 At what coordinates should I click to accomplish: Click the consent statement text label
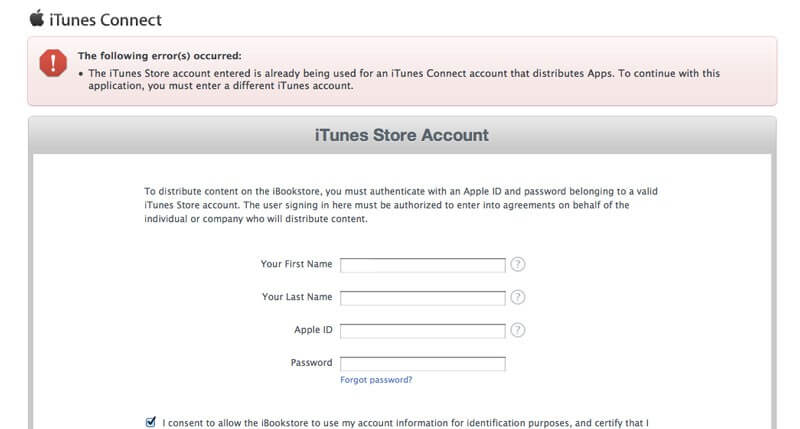405,423
